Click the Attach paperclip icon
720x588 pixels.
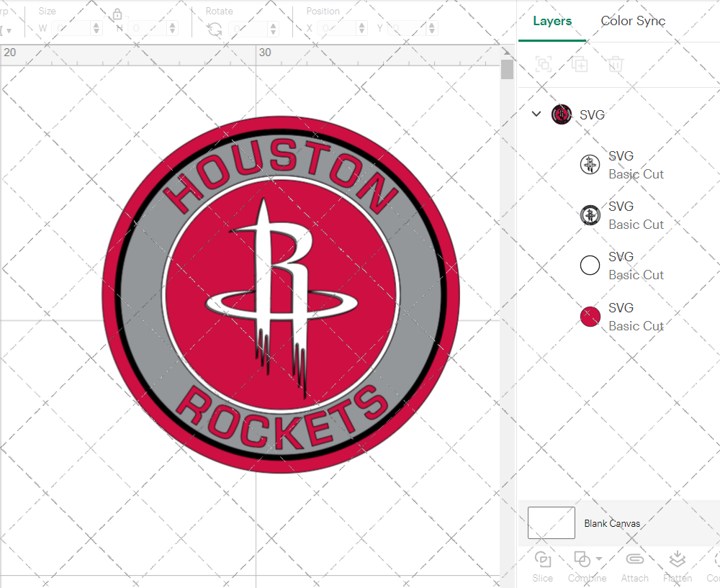634,559
